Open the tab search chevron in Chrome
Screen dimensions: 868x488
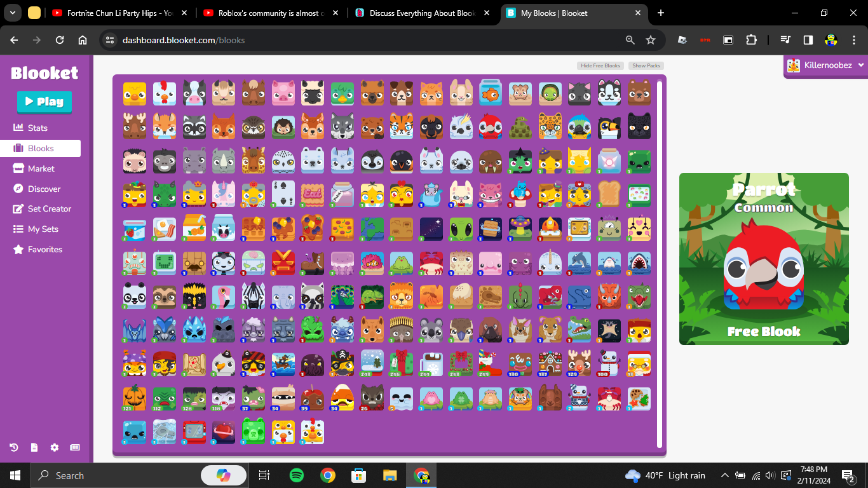13,13
